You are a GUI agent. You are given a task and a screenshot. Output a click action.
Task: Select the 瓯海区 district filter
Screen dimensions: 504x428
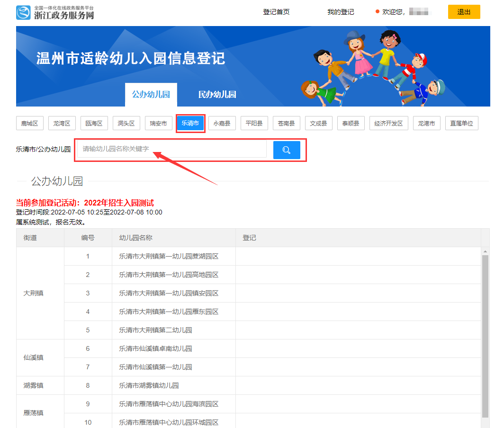click(x=94, y=123)
